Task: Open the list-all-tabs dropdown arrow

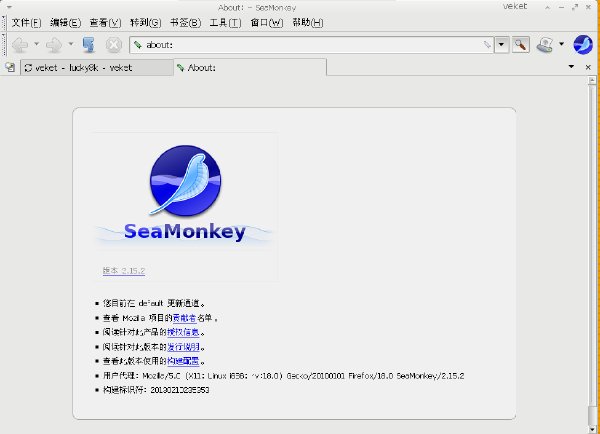Action: point(571,67)
